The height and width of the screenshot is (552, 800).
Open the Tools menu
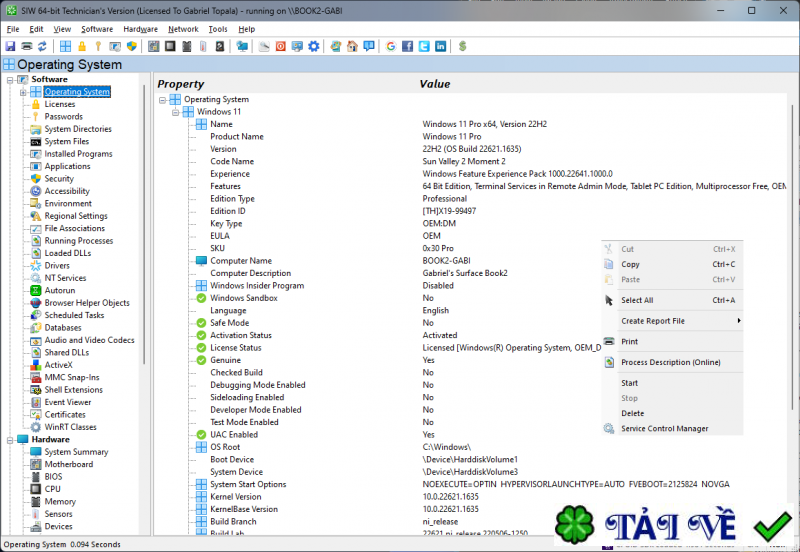coord(218,29)
